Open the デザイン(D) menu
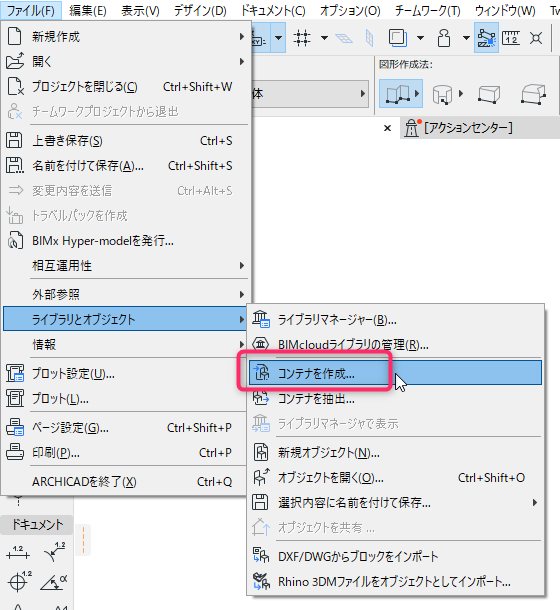The height and width of the screenshot is (610, 560). point(200,11)
